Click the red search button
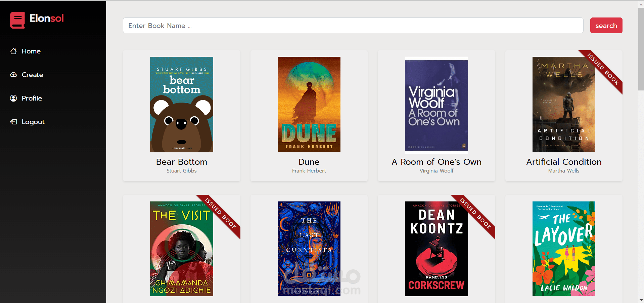This screenshot has height=303, width=644. click(x=606, y=26)
